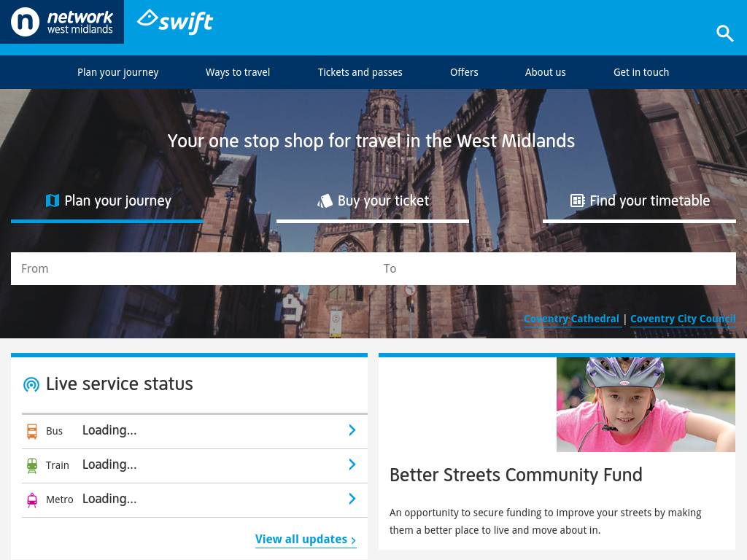Open the Swift logo link
The width and height of the screenshot is (747, 560).
click(175, 22)
